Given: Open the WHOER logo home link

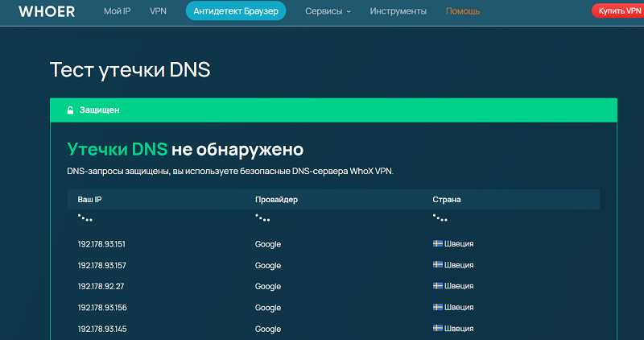Looking at the screenshot, I should click(x=47, y=11).
